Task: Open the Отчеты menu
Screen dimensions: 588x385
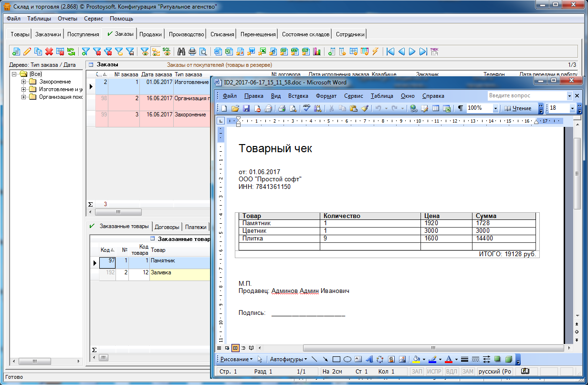Action: coord(67,19)
